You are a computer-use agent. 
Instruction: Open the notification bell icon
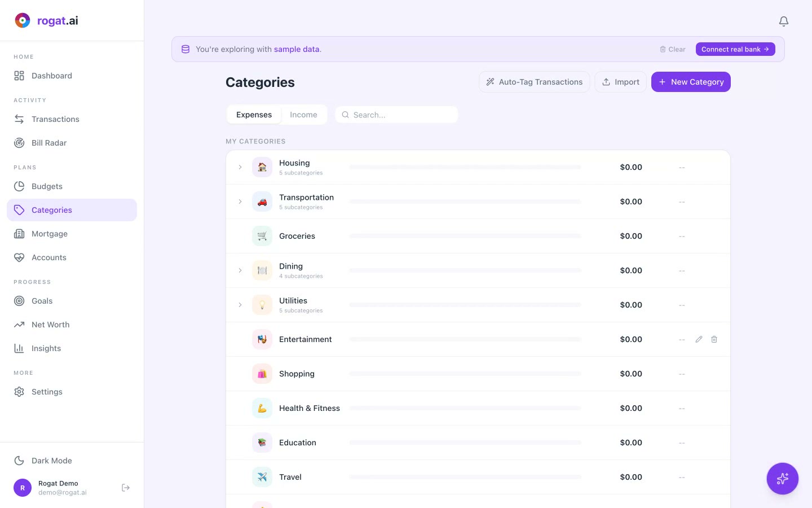pyautogui.click(x=784, y=21)
